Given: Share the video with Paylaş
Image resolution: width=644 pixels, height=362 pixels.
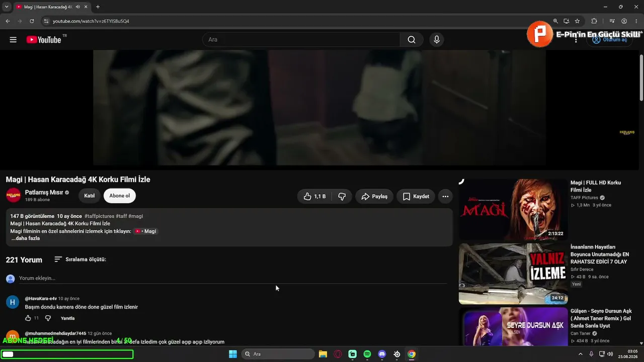Looking at the screenshot, I should (374, 197).
